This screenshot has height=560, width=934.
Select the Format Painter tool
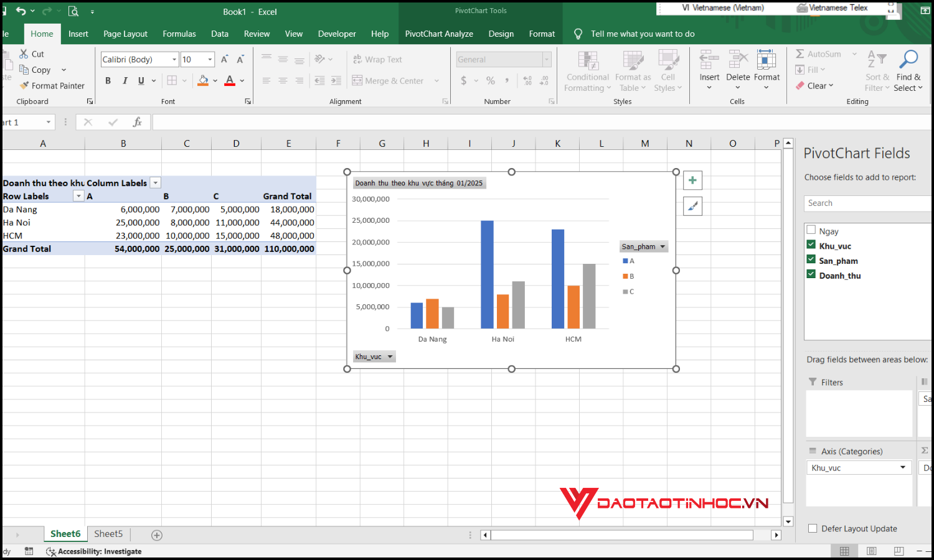click(x=53, y=85)
